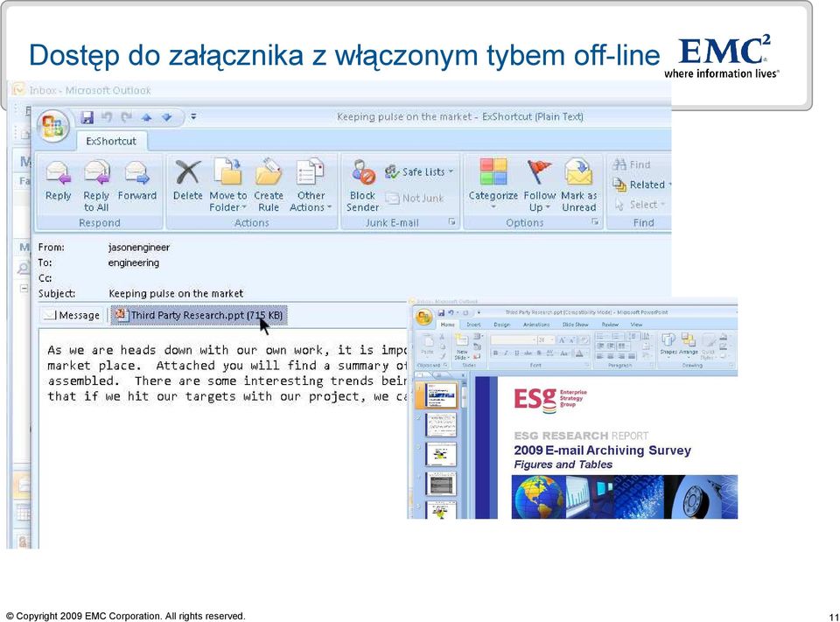
Task: Open Third Party Research.ppt attachment
Action: tap(199, 315)
